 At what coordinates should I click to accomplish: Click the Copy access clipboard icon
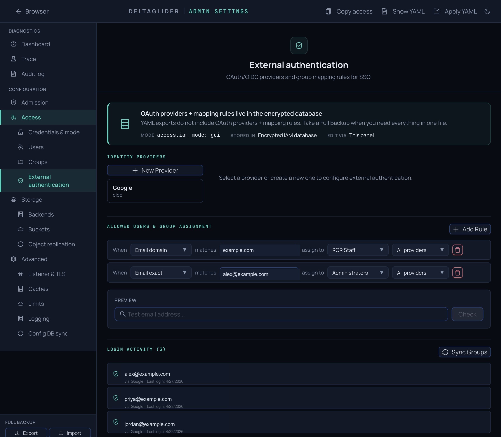tap(328, 11)
